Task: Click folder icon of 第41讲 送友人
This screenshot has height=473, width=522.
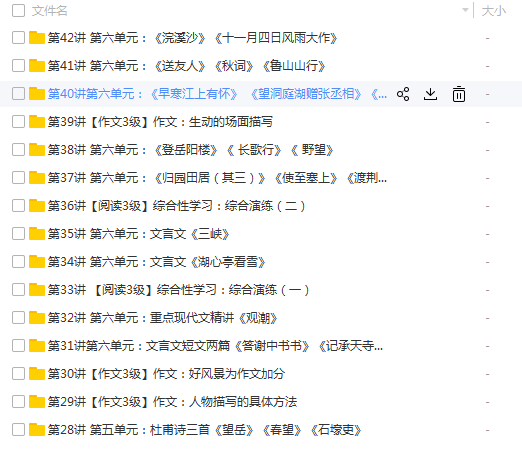Action: tap(37, 66)
